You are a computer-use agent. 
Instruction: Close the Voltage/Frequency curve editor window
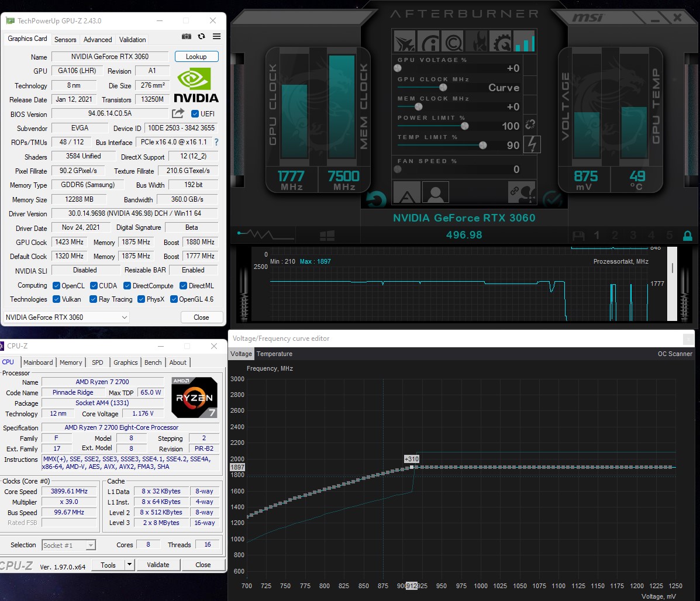tap(688, 339)
